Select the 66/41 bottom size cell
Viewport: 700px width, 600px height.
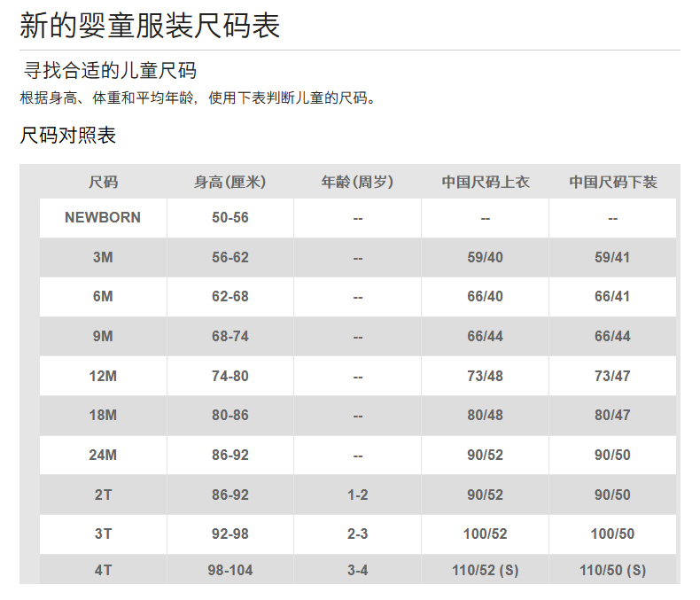click(612, 296)
